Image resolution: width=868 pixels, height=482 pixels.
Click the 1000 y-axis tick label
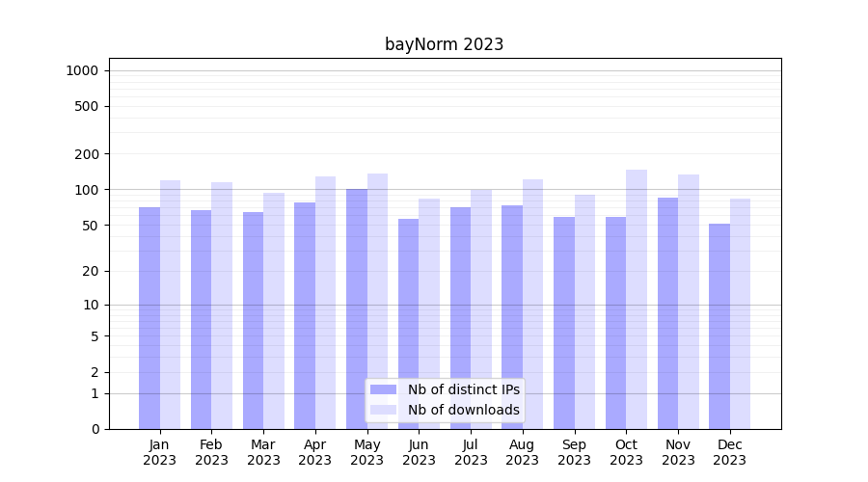pos(82,70)
